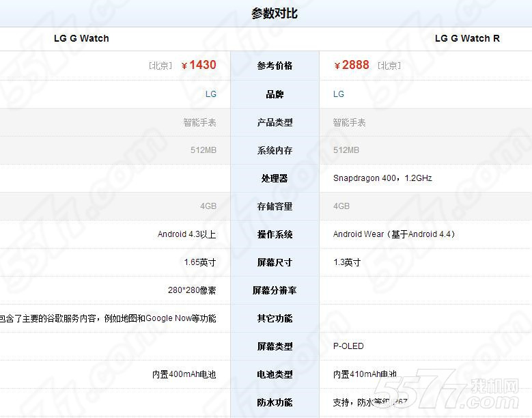Select the 参数对比 heading
Screen dimensions: 532x418
[275, 13]
